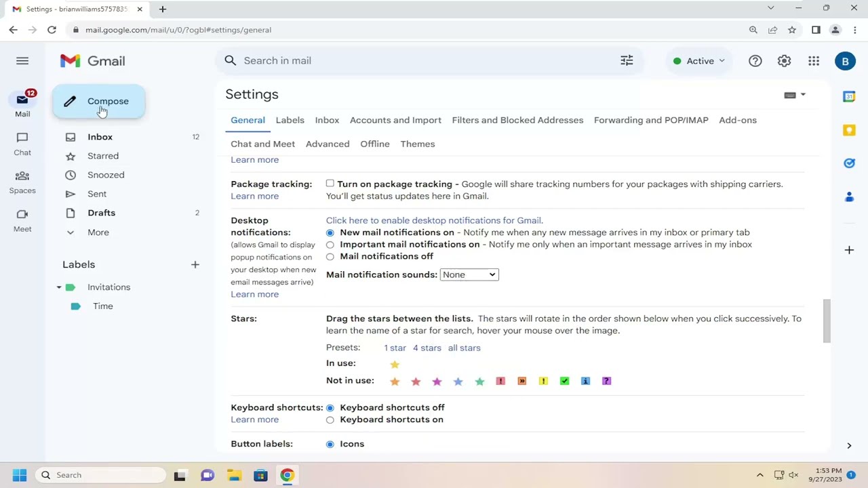Open the main menu hamburger icon
868x488 pixels.
tap(22, 61)
